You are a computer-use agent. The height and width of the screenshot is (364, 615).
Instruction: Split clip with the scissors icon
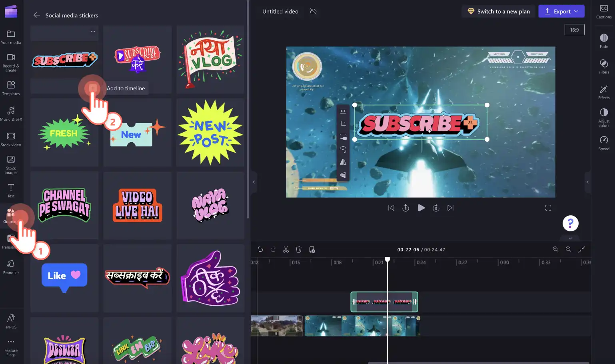pyautogui.click(x=286, y=249)
